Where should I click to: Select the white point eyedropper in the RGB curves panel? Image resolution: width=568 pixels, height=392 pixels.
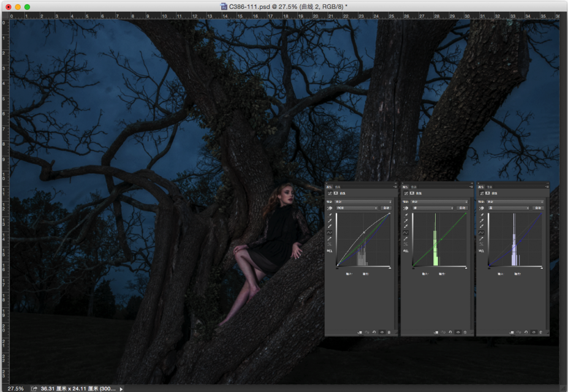[x=330, y=226]
